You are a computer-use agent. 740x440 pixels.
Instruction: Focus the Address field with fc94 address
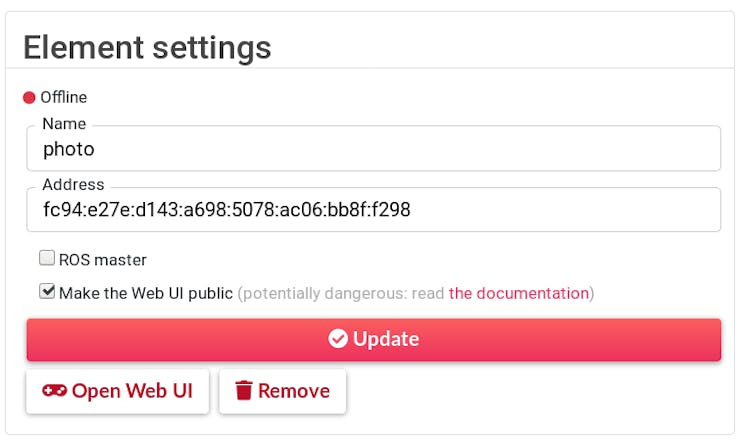tap(374, 209)
